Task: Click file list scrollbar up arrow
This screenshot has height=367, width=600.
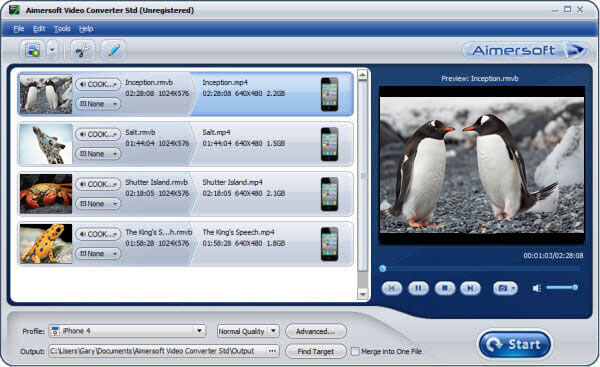Action: [362, 75]
